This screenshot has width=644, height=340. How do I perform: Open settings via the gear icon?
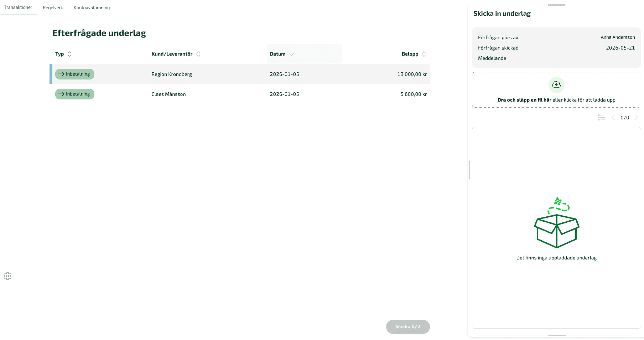[x=7, y=276]
